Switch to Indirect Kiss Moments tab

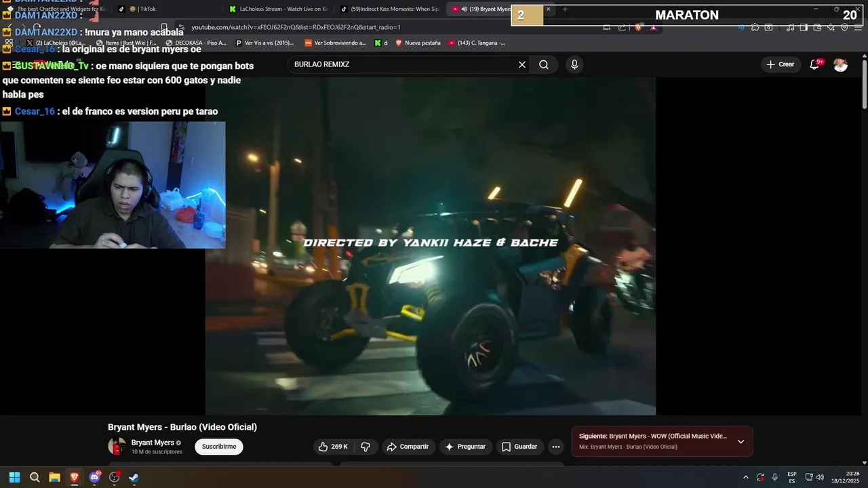pyautogui.click(x=390, y=9)
